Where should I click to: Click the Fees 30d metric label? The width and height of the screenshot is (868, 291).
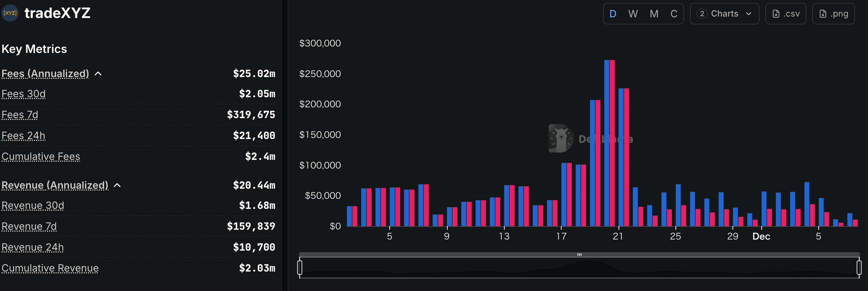point(23,94)
